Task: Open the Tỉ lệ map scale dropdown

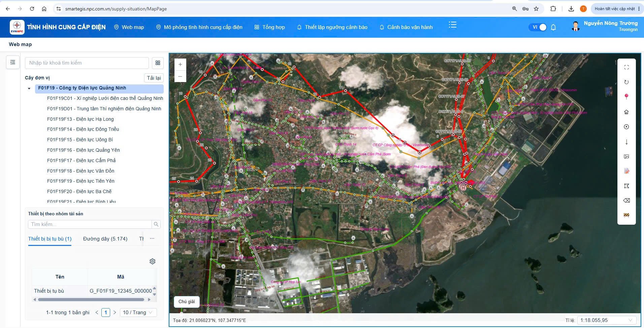Action: click(607, 320)
